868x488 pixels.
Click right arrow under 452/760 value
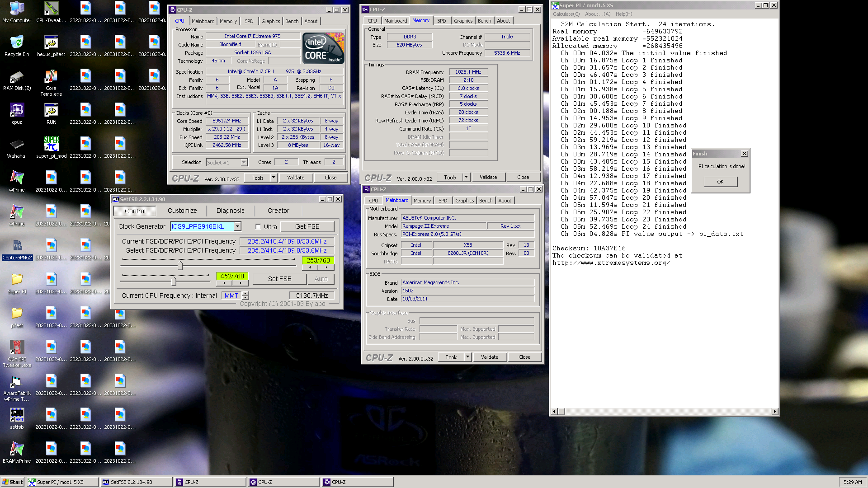241,283
